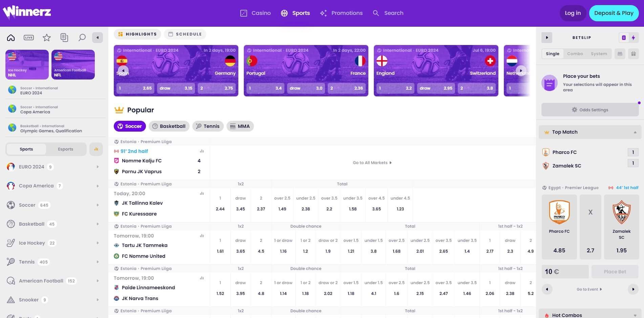Open Go to All Markets for the Estonia match

372,162
